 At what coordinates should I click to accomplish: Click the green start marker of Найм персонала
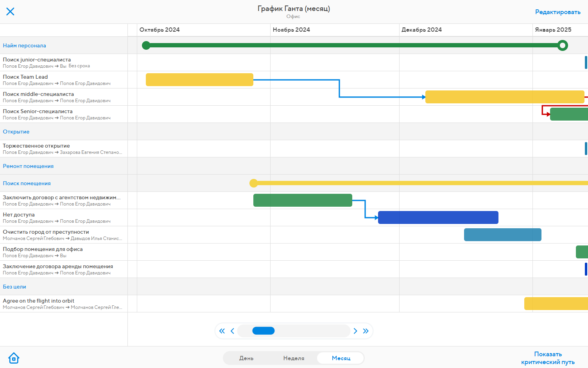click(146, 45)
